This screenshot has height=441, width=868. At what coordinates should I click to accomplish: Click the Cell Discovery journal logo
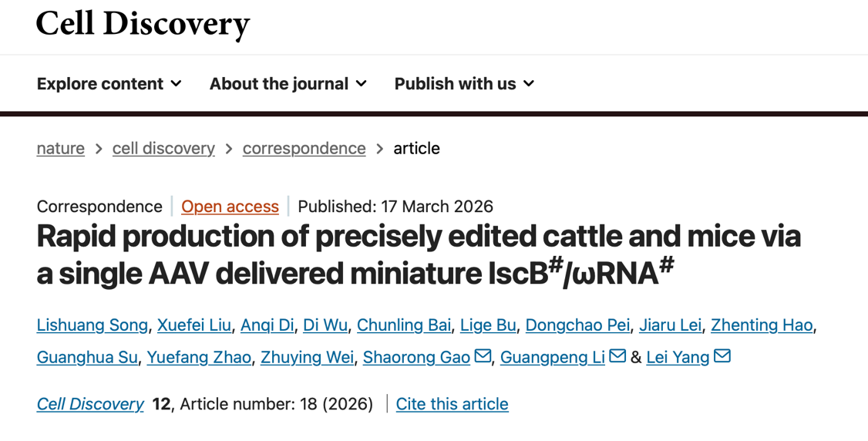(x=143, y=23)
